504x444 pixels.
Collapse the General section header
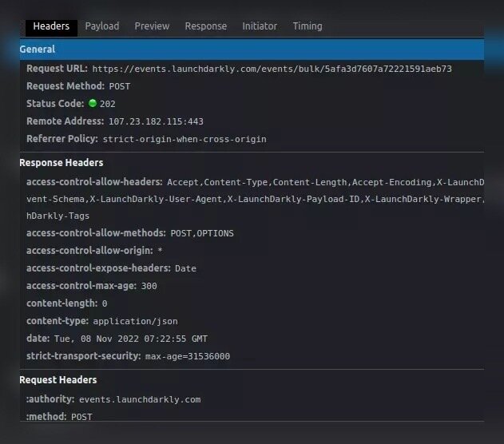coord(252,50)
